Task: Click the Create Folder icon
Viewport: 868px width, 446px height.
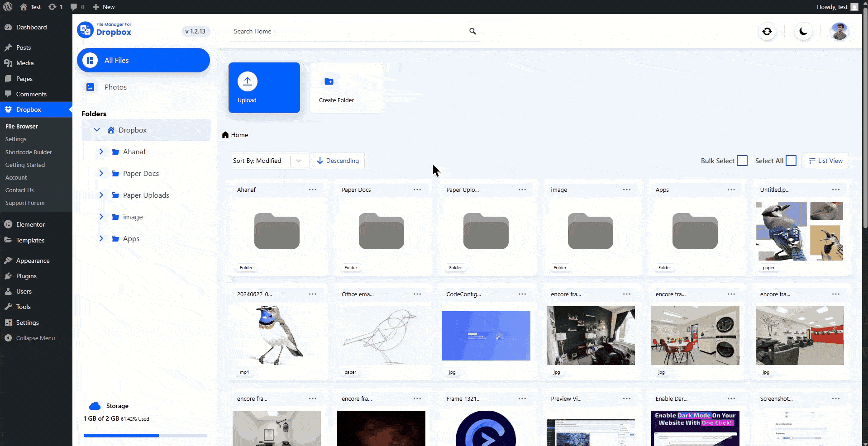Action: [x=329, y=81]
